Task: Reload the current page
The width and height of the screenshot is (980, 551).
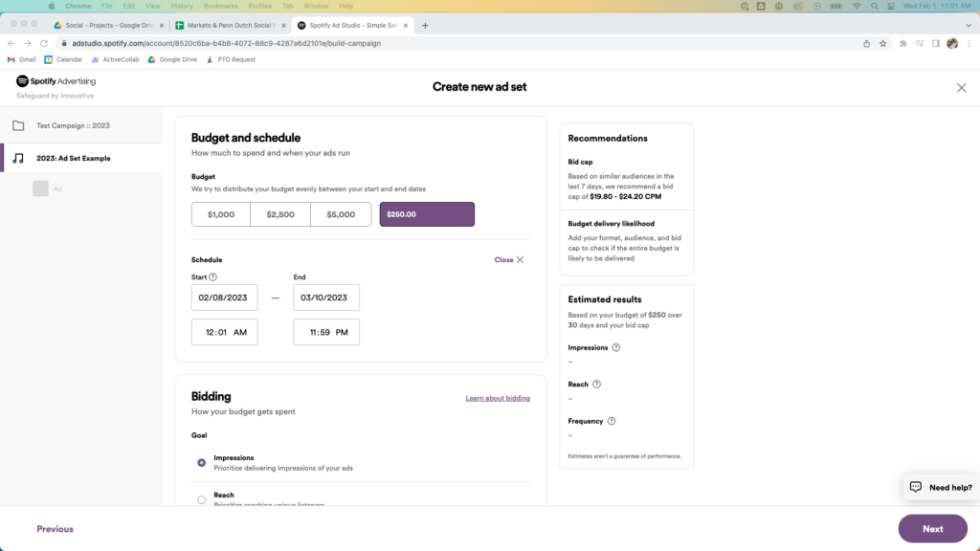Action: (44, 43)
